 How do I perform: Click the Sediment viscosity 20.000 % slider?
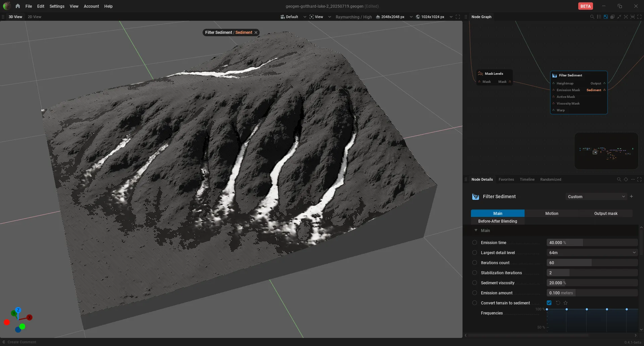592,283
